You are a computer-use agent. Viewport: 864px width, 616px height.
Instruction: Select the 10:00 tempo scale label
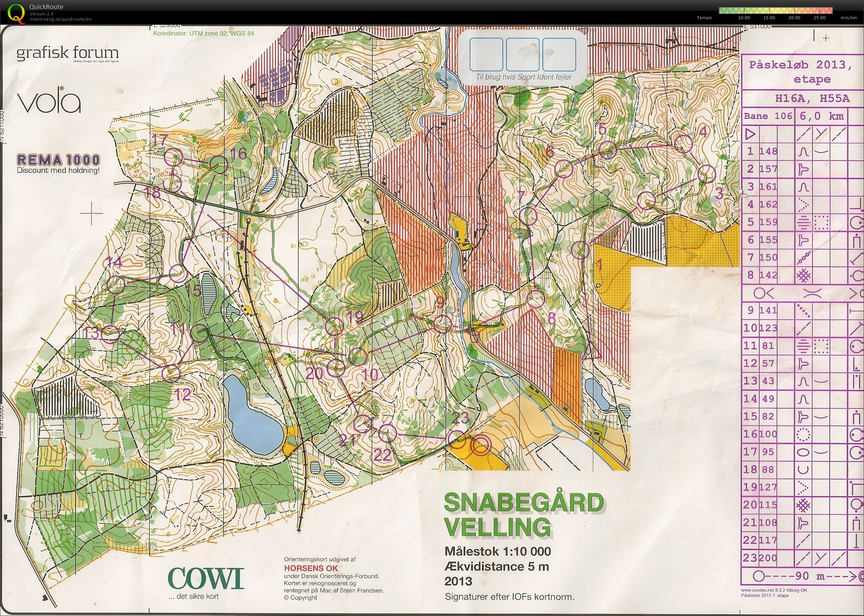pyautogui.click(x=744, y=18)
